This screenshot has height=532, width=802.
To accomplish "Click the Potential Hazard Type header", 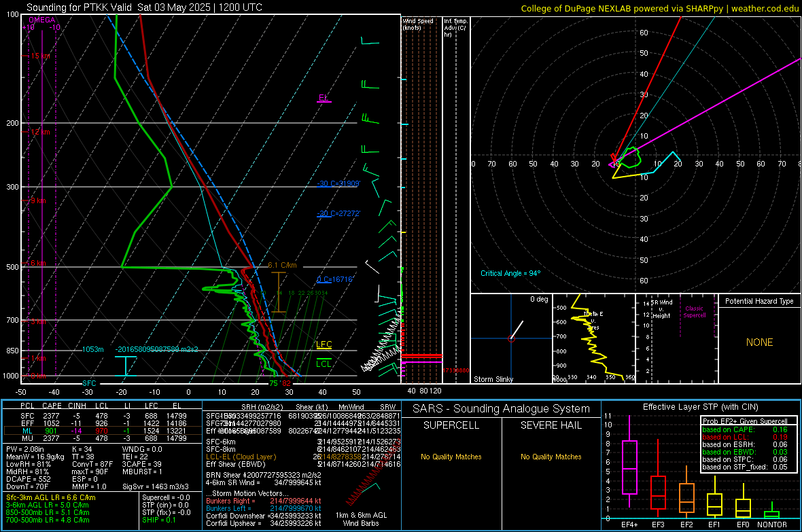I will click(x=759, y=301).
